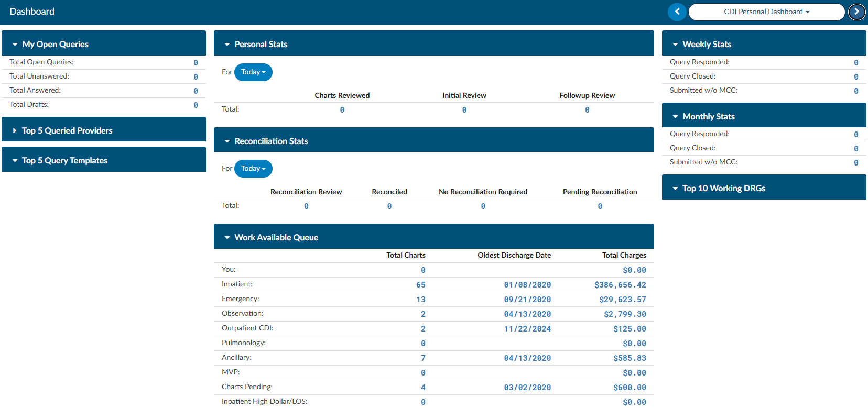Select Ancillary total charges $585.83

coord(630,358)
